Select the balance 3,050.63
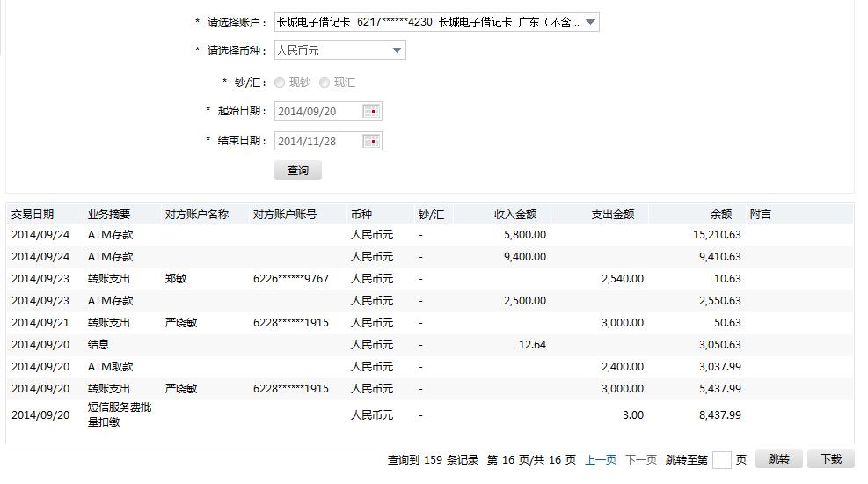 pyautogui.click(x=719, y=344)
